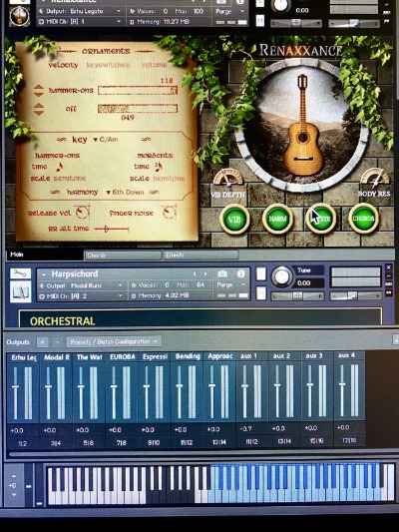The width and height of the screenshot is (399, 532).
Task: Switch to the Effects tab
Action: (200, 255)
